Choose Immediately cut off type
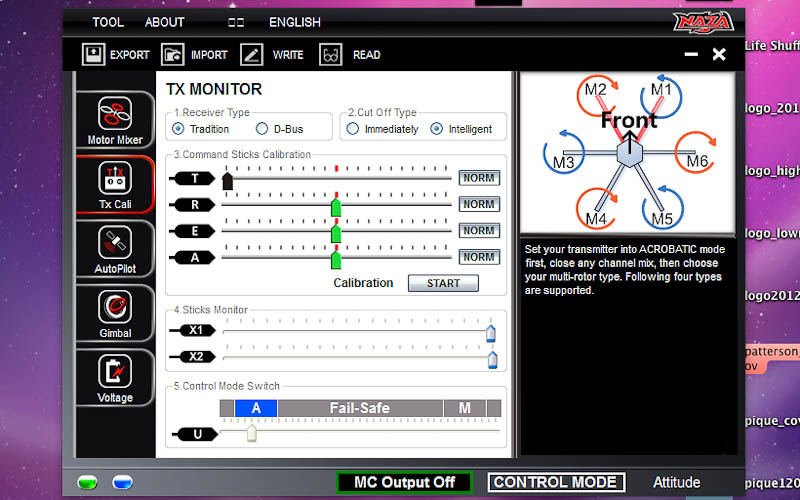 tap(353, 129)
